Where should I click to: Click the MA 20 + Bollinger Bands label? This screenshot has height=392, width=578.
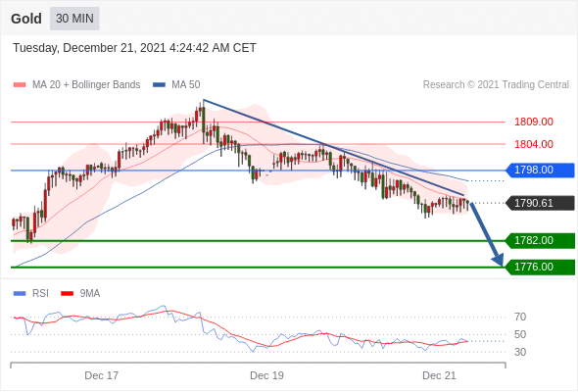point(86,85)
